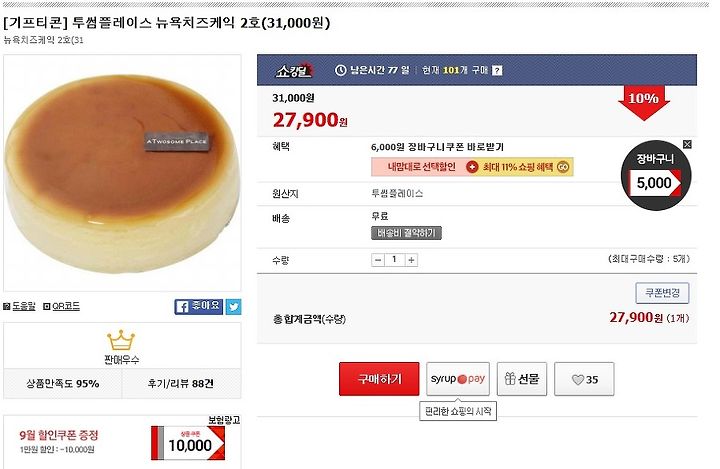Image resolution: width=720 pixels, height=469 pixels.
Task: Click the 장바구니 5,000 coupon badge
Action: [x=656, y=176]
